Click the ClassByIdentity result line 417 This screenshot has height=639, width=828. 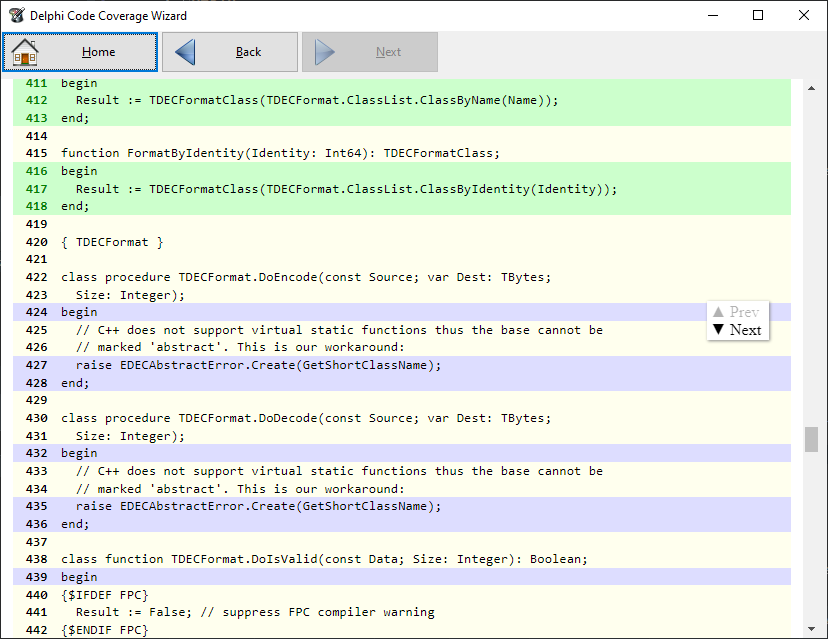click(x=346, y=188)
